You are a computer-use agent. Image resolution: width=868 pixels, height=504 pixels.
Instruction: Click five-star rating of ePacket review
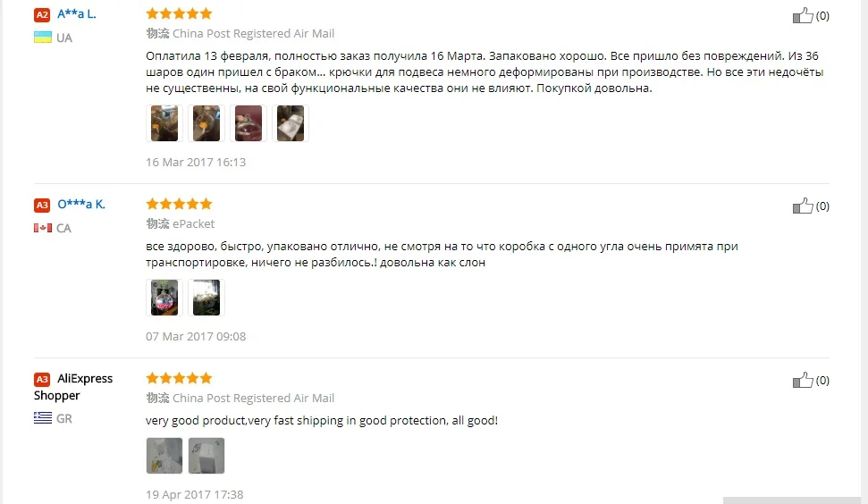tap(179, 204)
